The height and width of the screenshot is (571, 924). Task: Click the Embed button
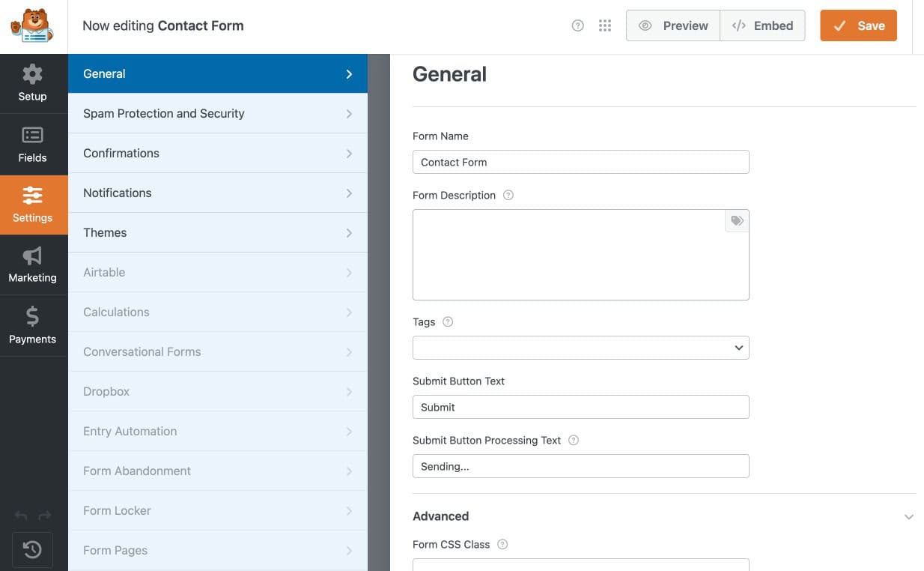point(762,25)
